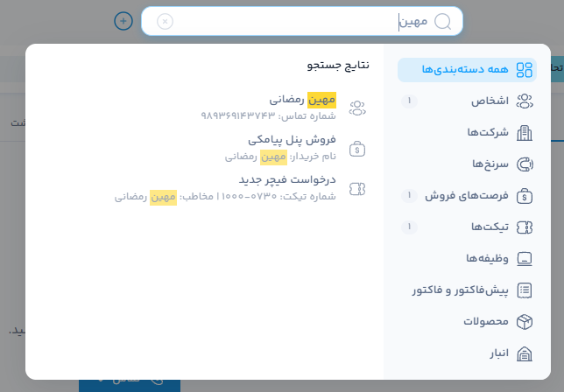Select همه دسته‌بندی‌ها category filter

(467, 70)
